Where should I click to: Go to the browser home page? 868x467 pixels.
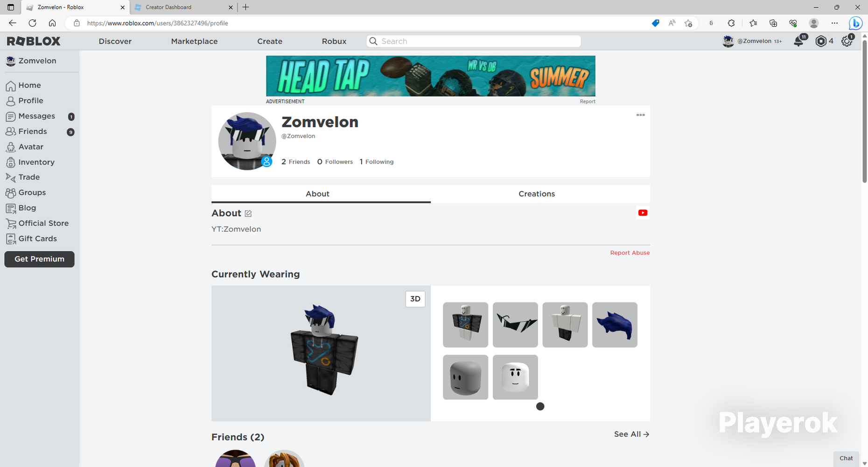52,23
